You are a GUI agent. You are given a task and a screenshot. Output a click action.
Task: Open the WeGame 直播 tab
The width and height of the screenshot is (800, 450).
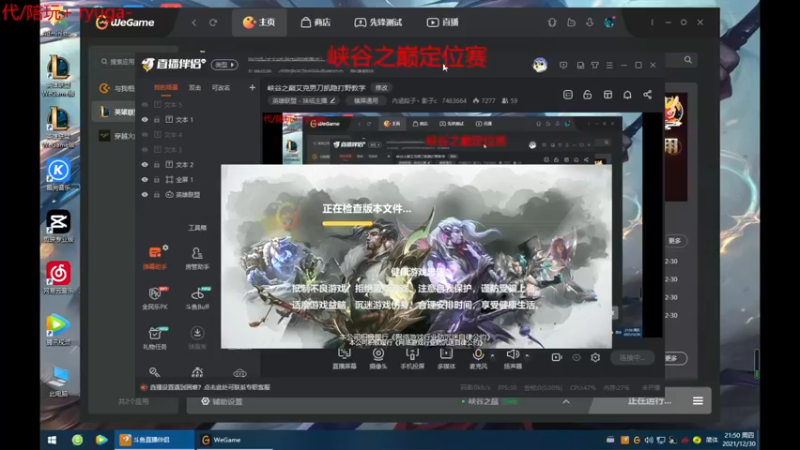443,22
